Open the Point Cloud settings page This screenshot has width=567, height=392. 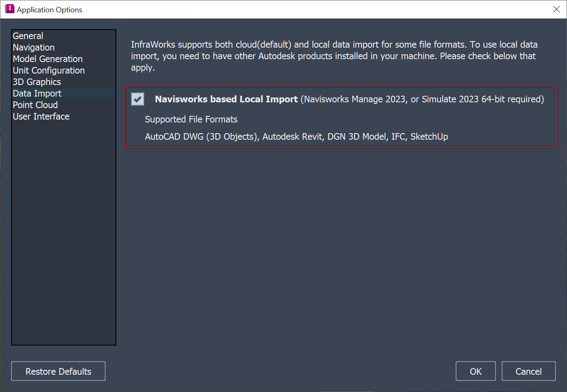tap(35, 105)
